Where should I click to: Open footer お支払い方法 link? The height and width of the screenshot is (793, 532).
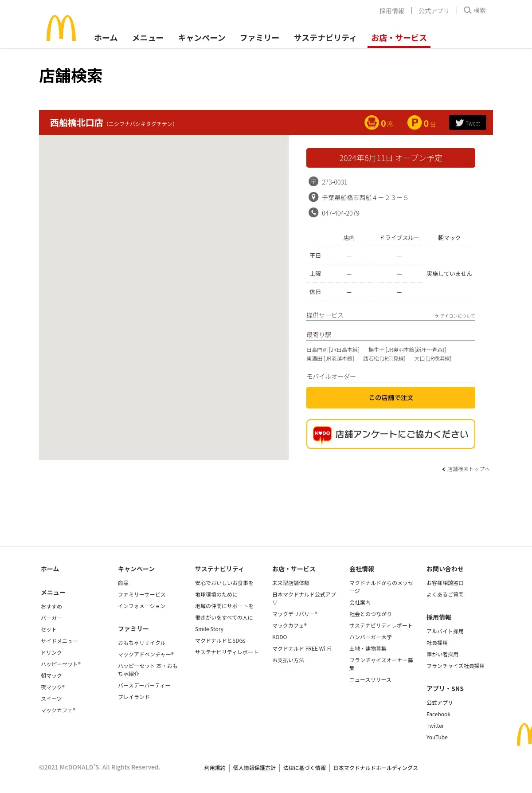tap(288, 660)
